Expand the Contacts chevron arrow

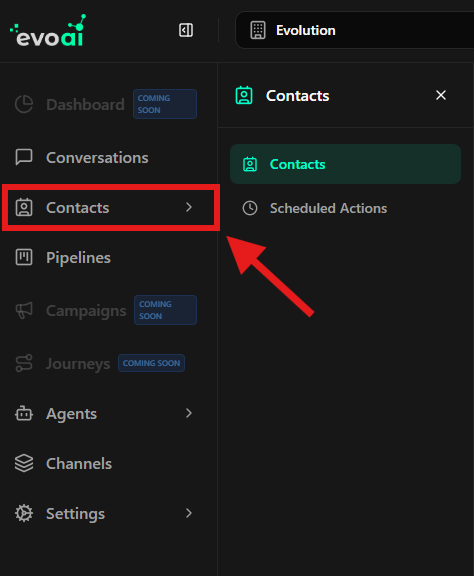point(189,207)
